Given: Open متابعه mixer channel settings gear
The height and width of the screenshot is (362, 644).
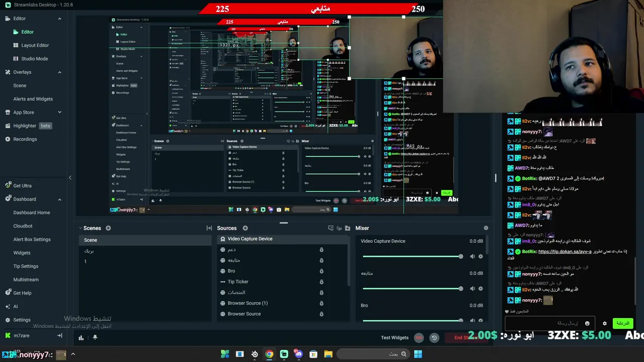Looking at the screenshot, I should [x=480, y=289].
